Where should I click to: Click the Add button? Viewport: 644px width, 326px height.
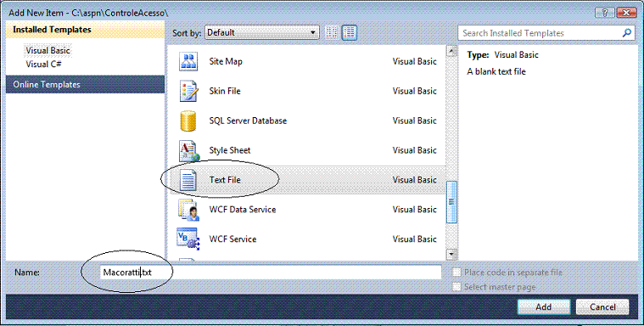tap(543, 306)
